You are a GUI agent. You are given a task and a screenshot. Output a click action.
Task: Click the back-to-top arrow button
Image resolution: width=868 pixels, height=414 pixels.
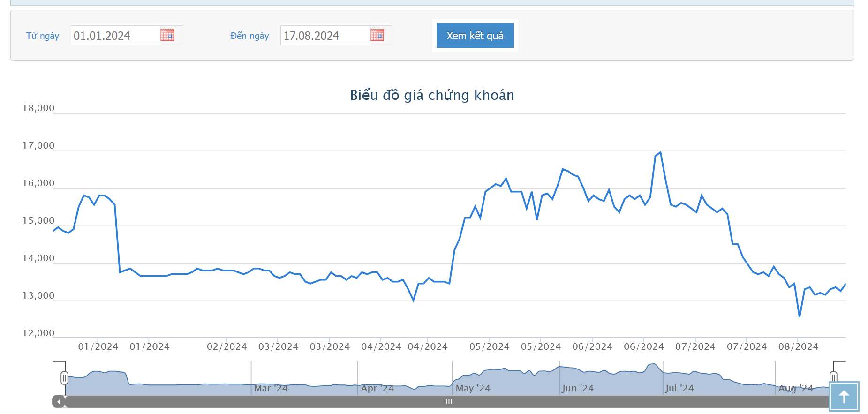click(844, 397)
